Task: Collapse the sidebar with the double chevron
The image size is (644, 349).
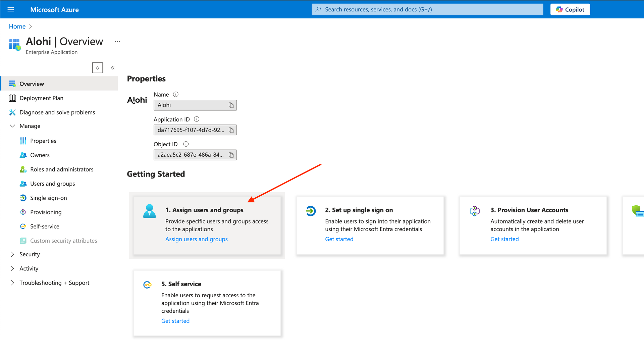Action: 113,68
